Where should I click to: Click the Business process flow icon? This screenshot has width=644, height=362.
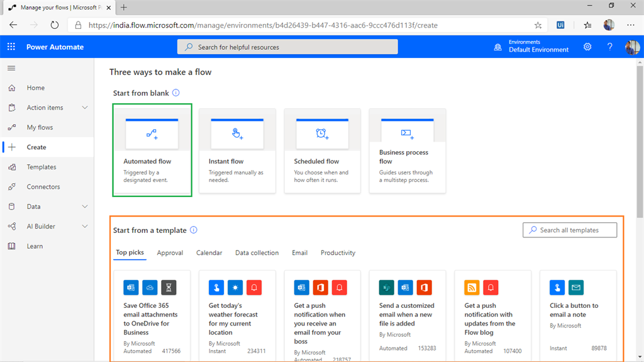[407, 133]
